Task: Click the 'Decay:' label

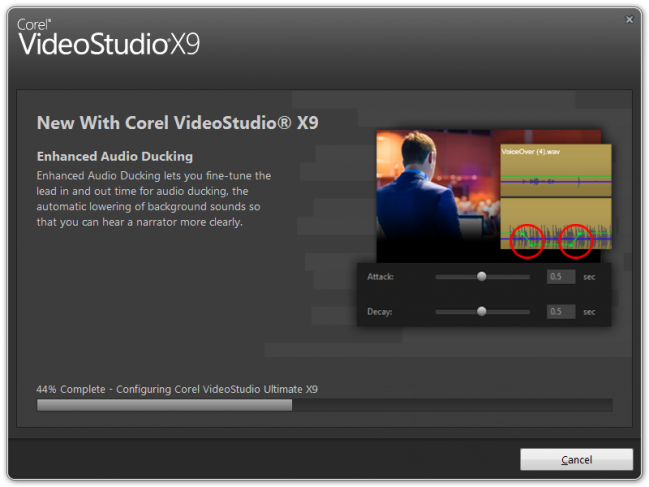Action: pos(380,312)
